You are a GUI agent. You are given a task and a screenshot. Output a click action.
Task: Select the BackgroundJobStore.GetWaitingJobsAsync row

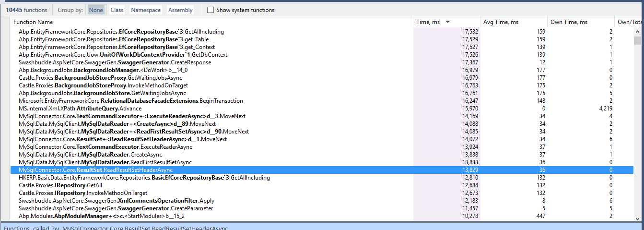click(x=322, y=93)
